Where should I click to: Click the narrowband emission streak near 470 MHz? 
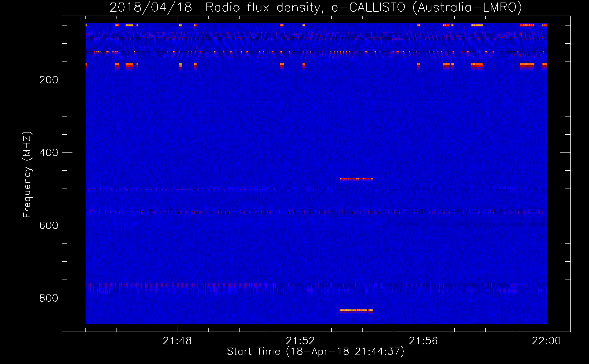click(x=356, y=179)
